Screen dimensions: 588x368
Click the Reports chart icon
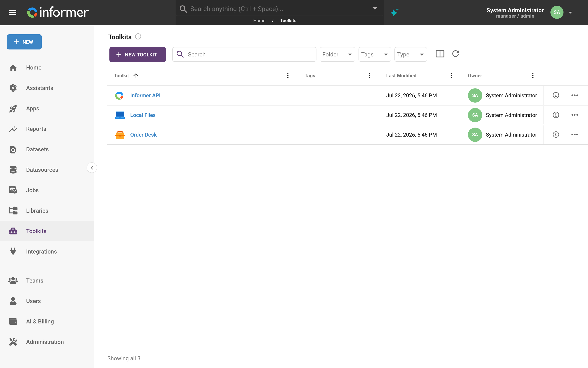[x=13, y=129]
